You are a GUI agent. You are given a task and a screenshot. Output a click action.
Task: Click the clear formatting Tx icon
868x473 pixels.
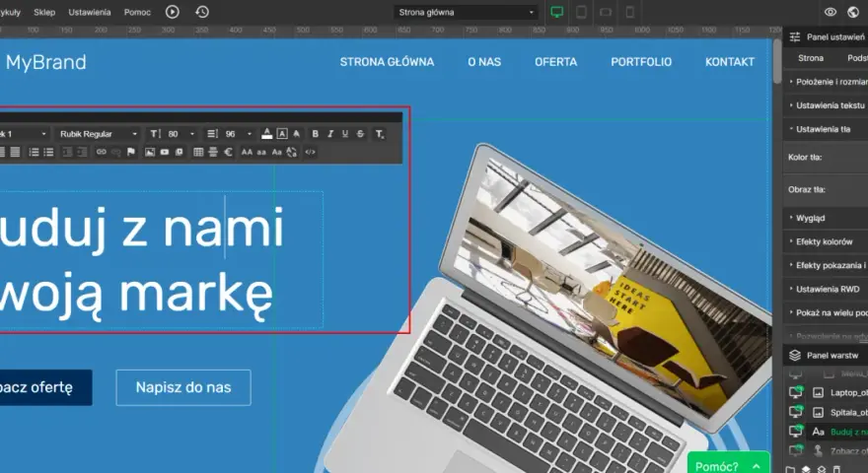pos(379,134)
